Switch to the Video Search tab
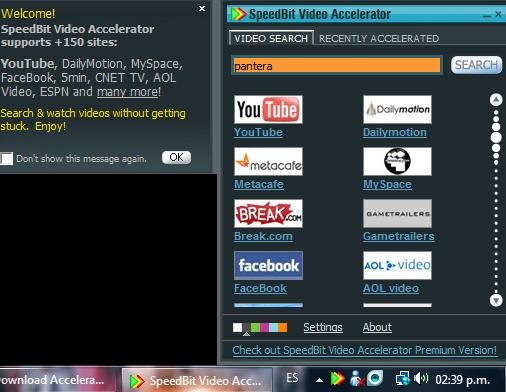 (x=271, y=38)
